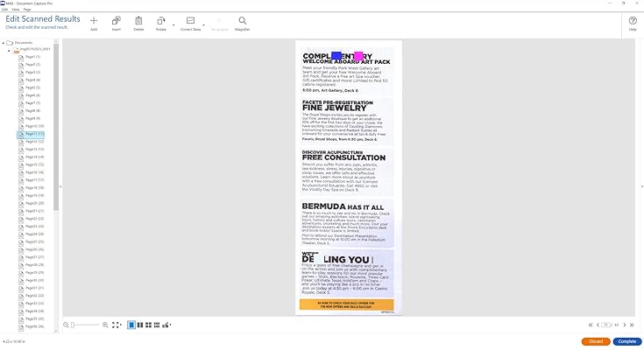
Task: Open the Correct Skew dropdown arrow
Action: [203, 25]
